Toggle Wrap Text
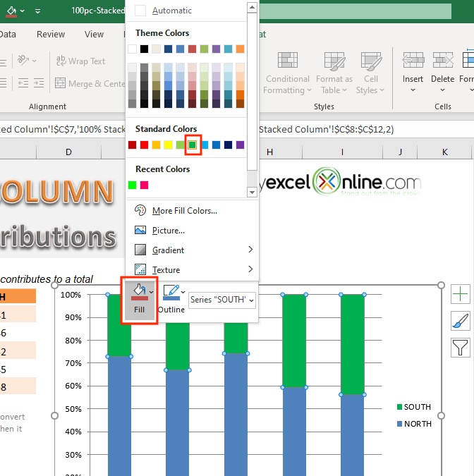This screenshot has width=474, height=476. [x=81, y=61]
